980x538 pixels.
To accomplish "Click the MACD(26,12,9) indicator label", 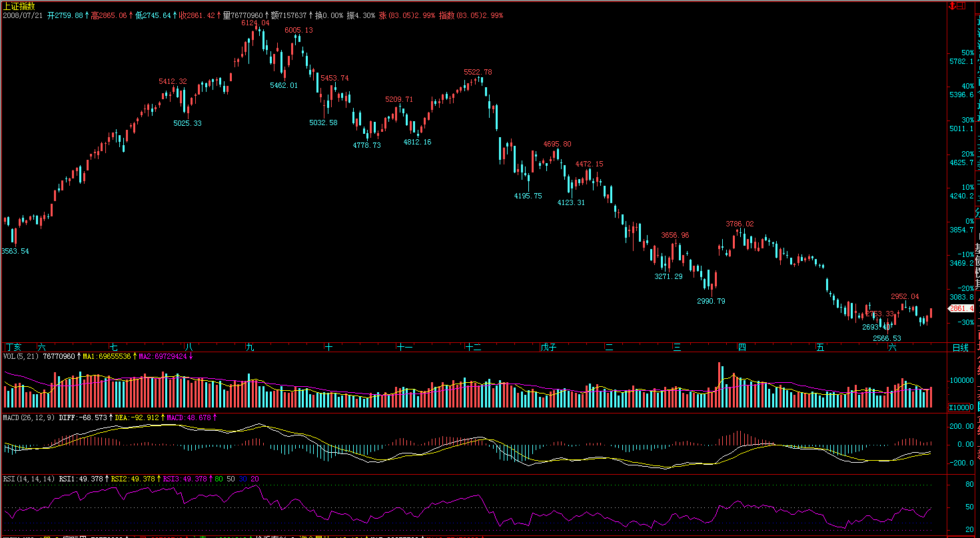I will pyautogui.click(x=29, y=417).
